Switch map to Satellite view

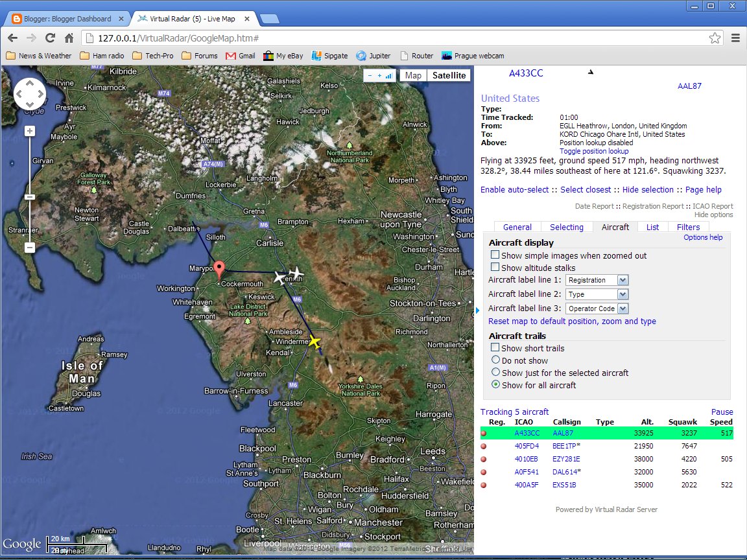(449, 75)
